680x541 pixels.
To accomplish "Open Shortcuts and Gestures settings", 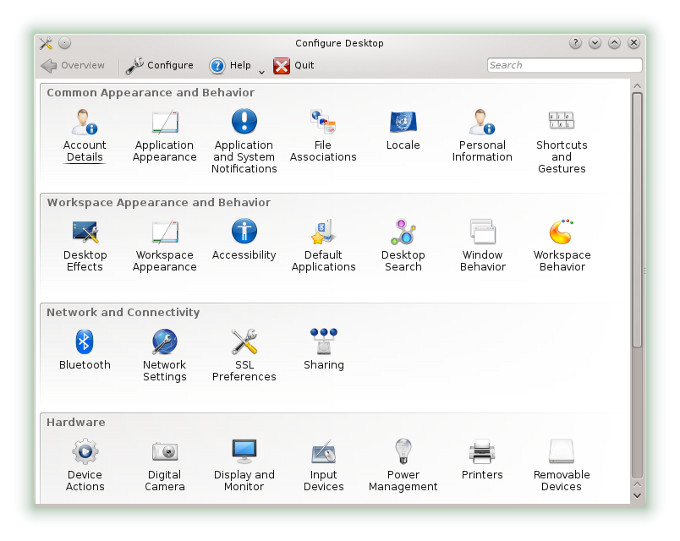I will (x=562, y=141).
